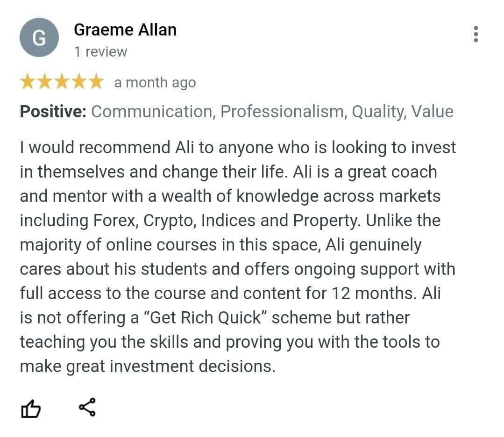504x437 pixels.
Task: Click the 'a month ago' timestamp
Action: pyautogui.click(x=155, y=83)
